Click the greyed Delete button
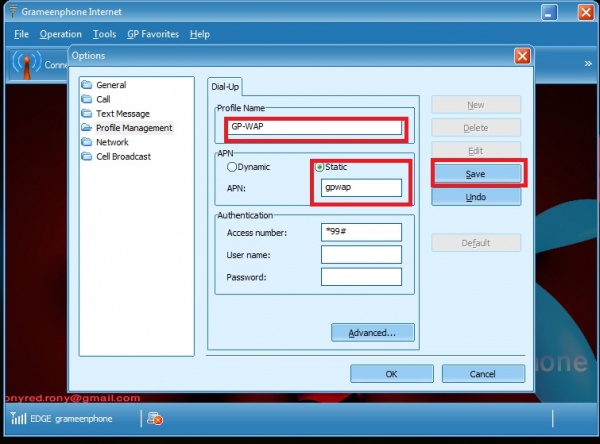This screenshot has height=444, width=600. [476, 128]
